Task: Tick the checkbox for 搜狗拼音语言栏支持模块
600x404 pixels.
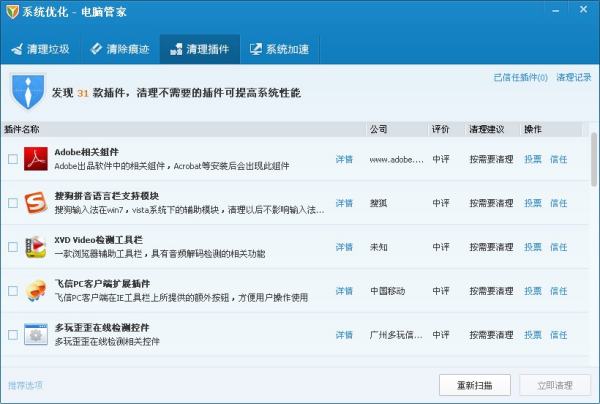Action: (13, 203)
